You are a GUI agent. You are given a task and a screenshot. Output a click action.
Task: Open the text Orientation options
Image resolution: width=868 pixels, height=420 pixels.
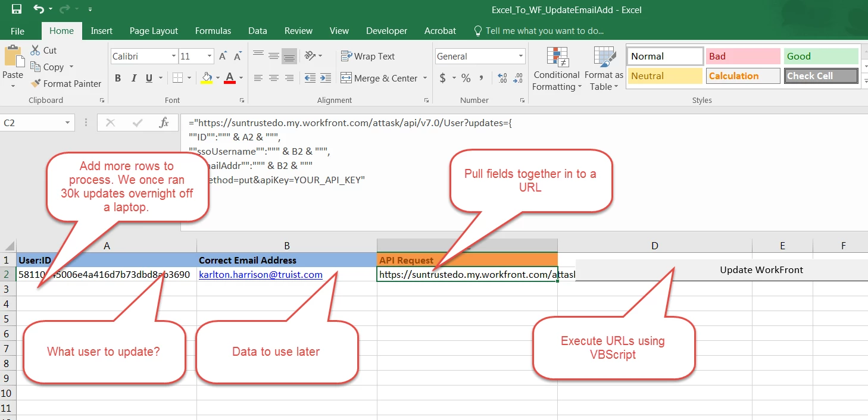[x=313, y=56]
